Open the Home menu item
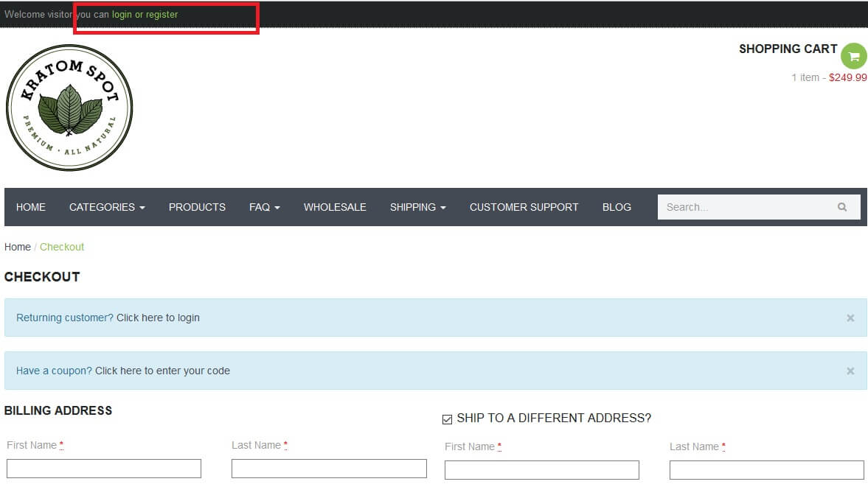 (x=31, y=207)
